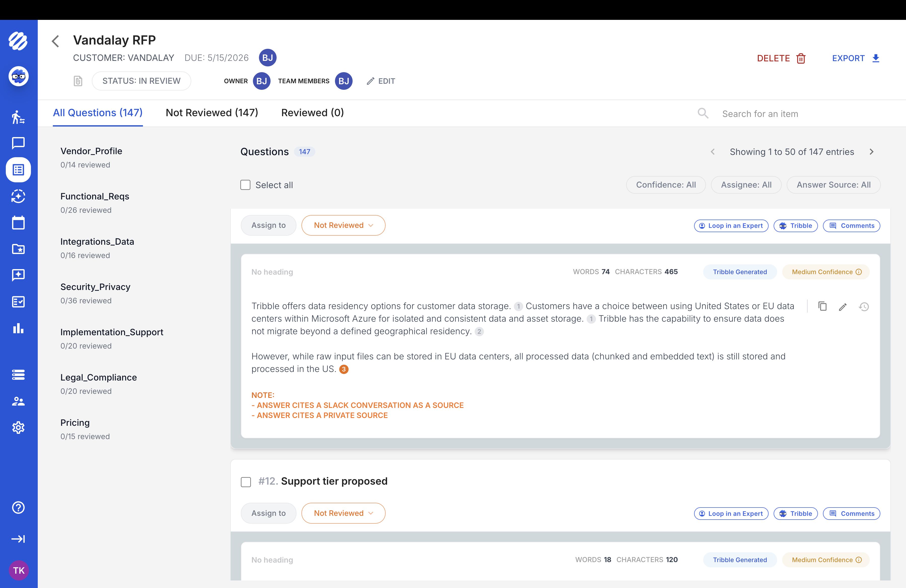Image resolution: width=906 pixels, height=588 pixels.
Task: Switch to the Not Reviewed (147) tab
Action: pyautogui.click(x=212, y=113)
